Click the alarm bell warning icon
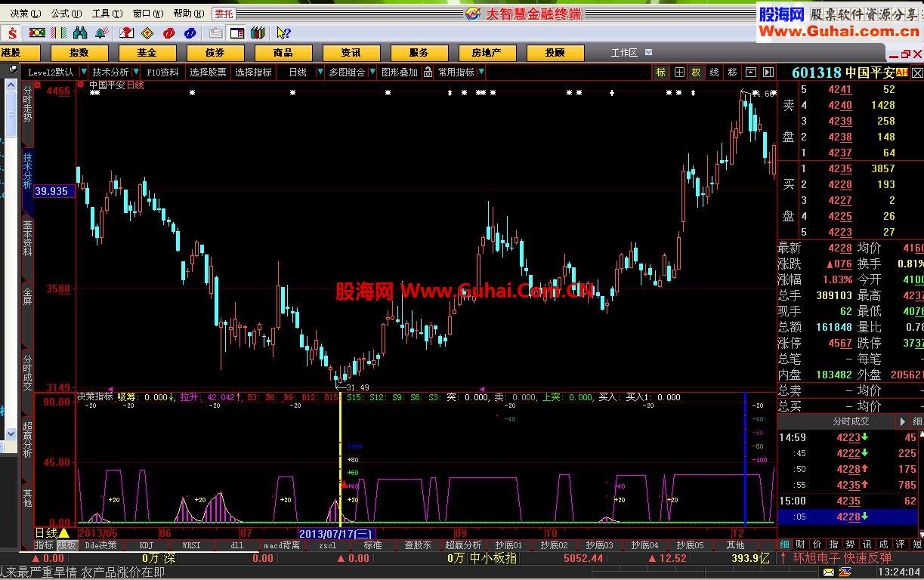Image resolution: width=924 pixels, height=580 pixels. click(x=99, y=32)
